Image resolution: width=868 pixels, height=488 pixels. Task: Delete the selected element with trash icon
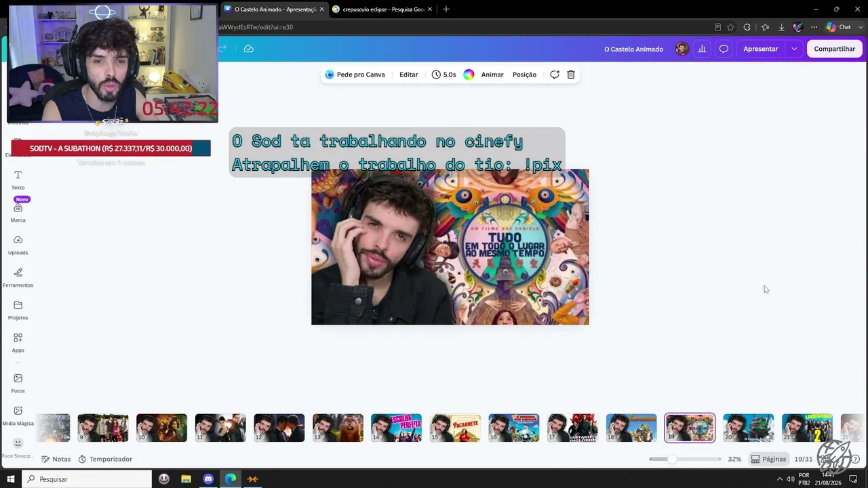(x=571, y=75)
